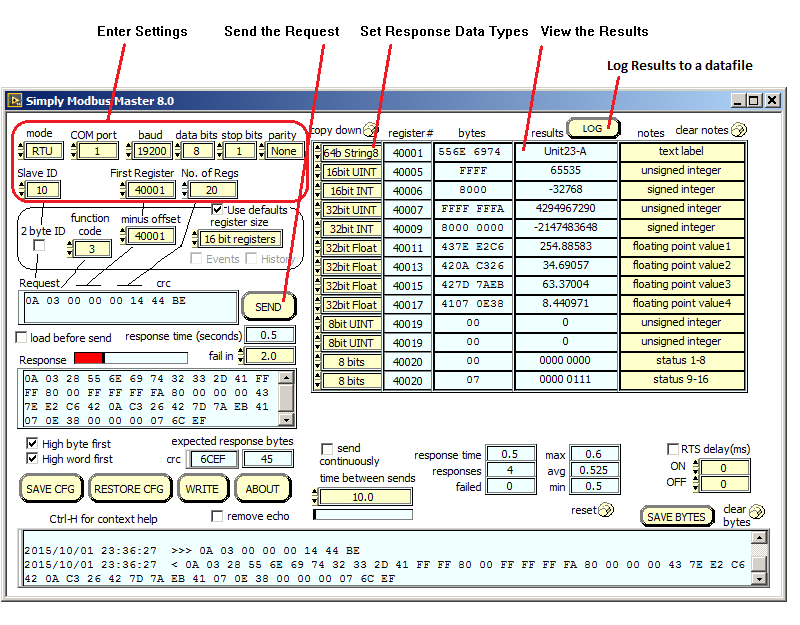This screenshot has width=800, height=625.
Task: Click the RTS delay OFF value field
Action: tap(723, 484)
